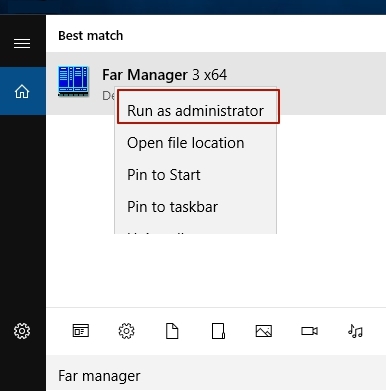Open the Settings gear in the dark sidebar
386x391 pixels.
(22, 331)
